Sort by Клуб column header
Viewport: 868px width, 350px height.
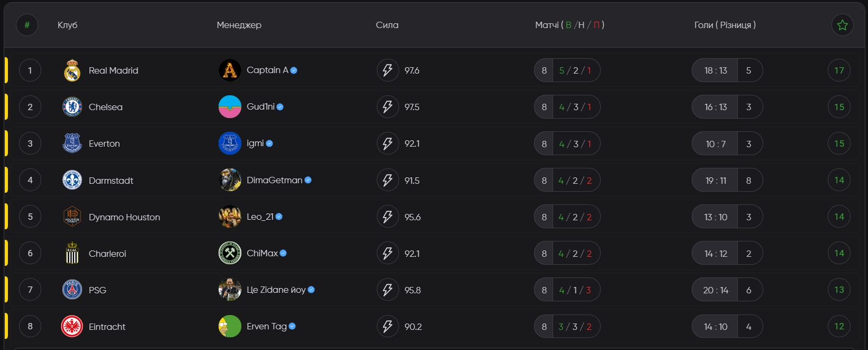coord(67,25)
